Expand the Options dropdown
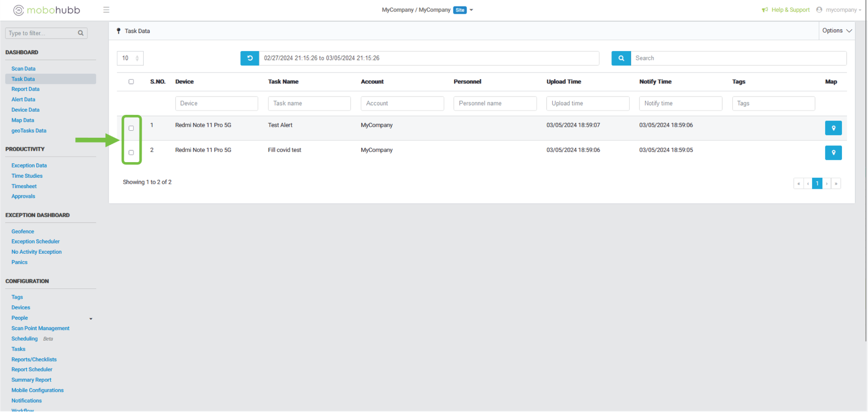 [x=837, y=31]
